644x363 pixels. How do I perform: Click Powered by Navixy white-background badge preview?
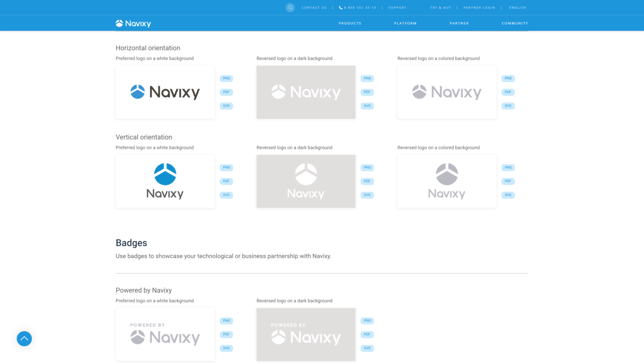coord(165,335)
